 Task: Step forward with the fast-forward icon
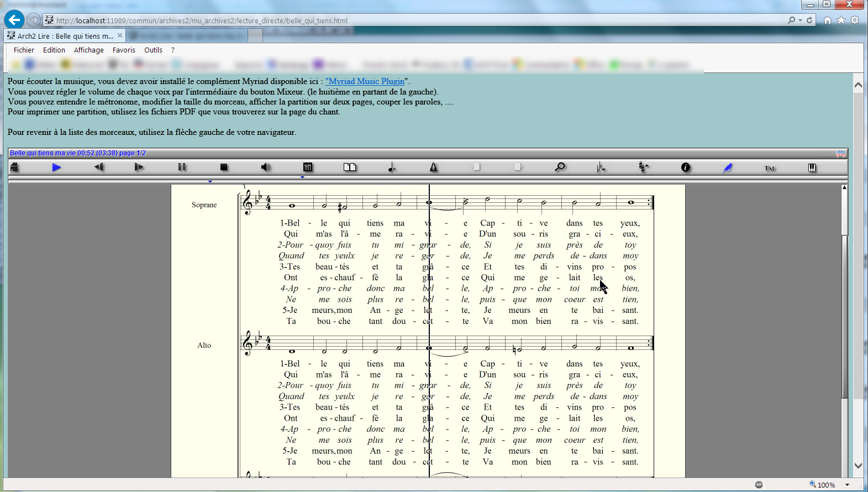click(139, 167)
